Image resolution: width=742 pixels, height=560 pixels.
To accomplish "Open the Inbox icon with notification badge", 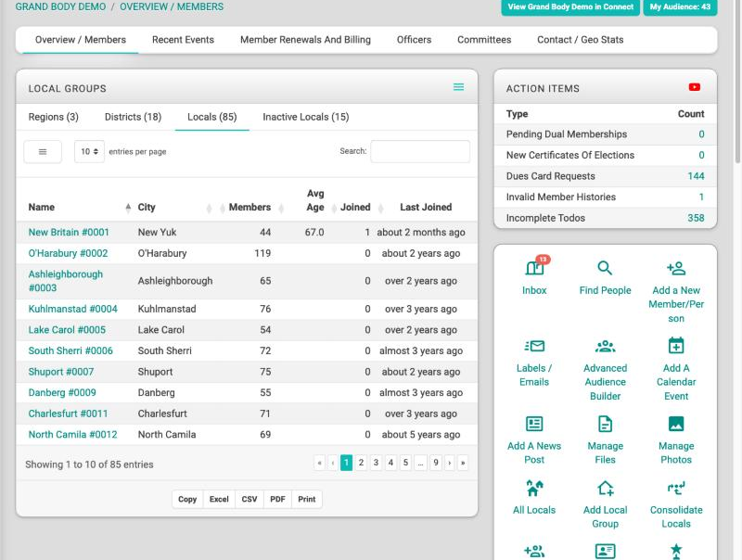I will coord(534,268).
